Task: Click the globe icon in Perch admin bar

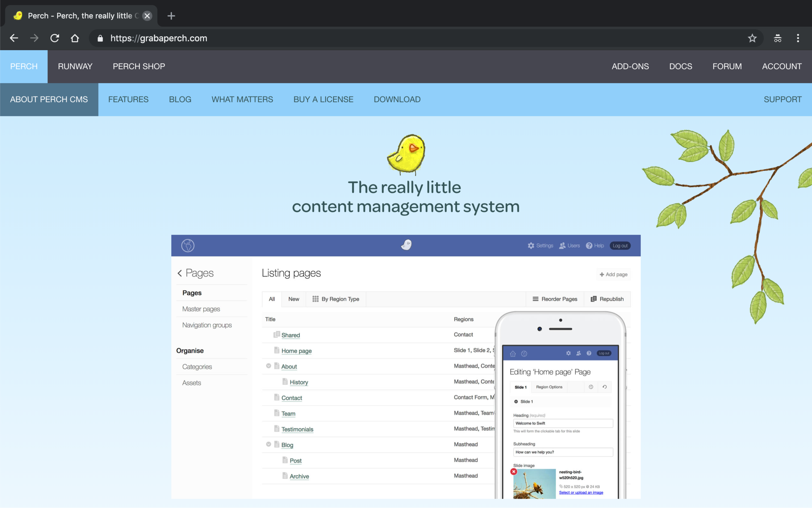Action: 188,245
